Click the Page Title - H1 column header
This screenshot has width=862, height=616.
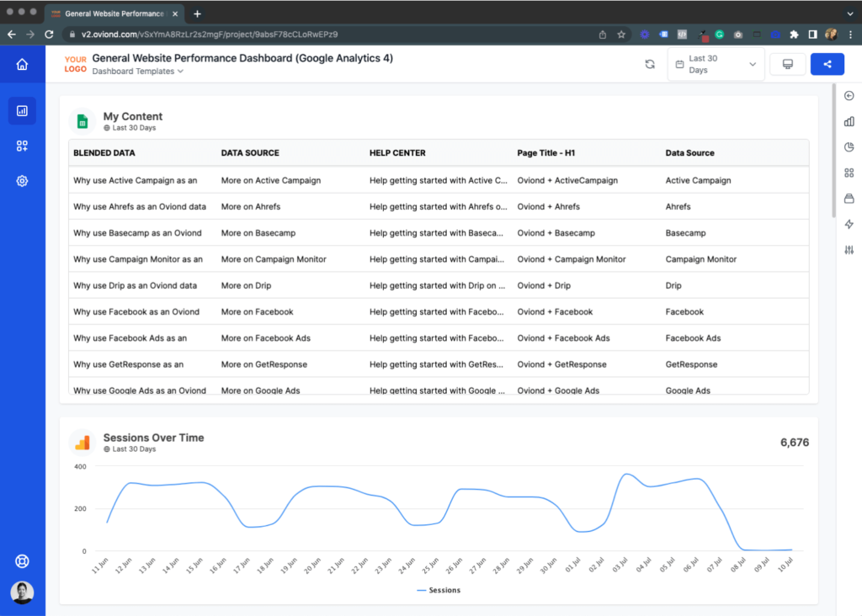[x=545, y=153]
